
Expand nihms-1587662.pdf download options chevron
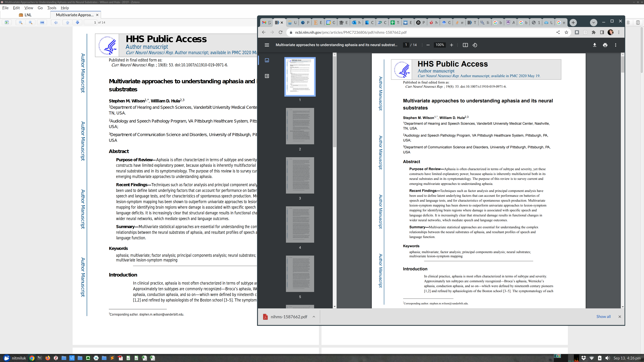pos(314,317)
